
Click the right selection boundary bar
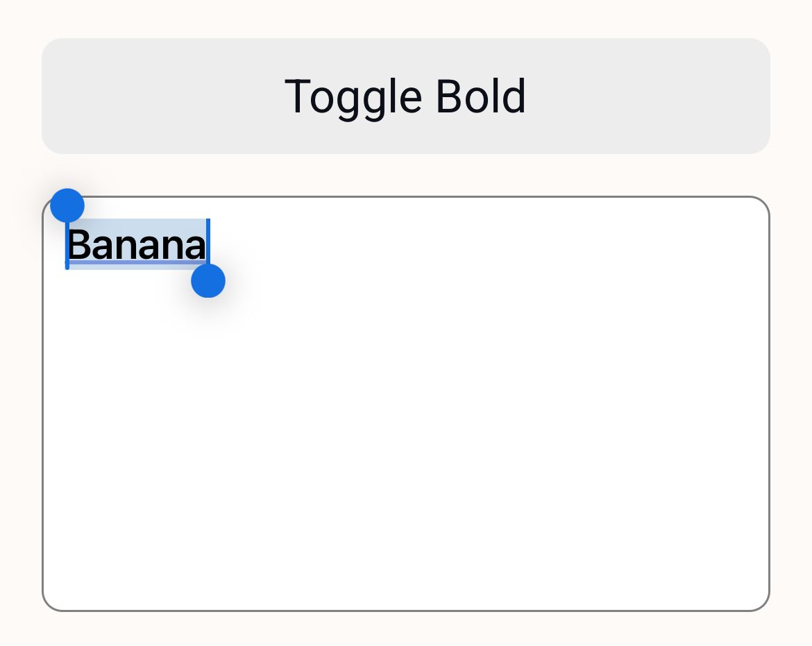pos(208,239)
